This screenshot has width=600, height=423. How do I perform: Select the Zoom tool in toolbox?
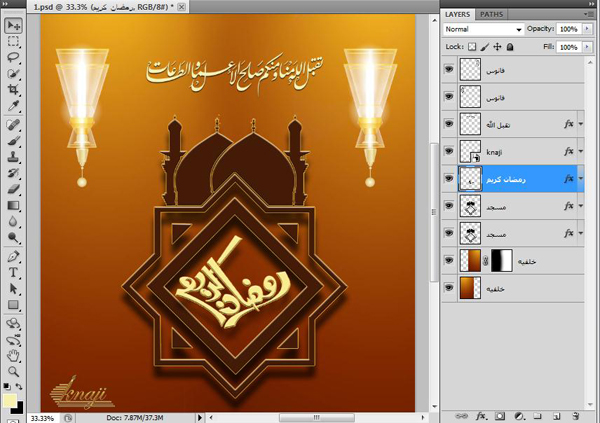[x=14, y=369]
